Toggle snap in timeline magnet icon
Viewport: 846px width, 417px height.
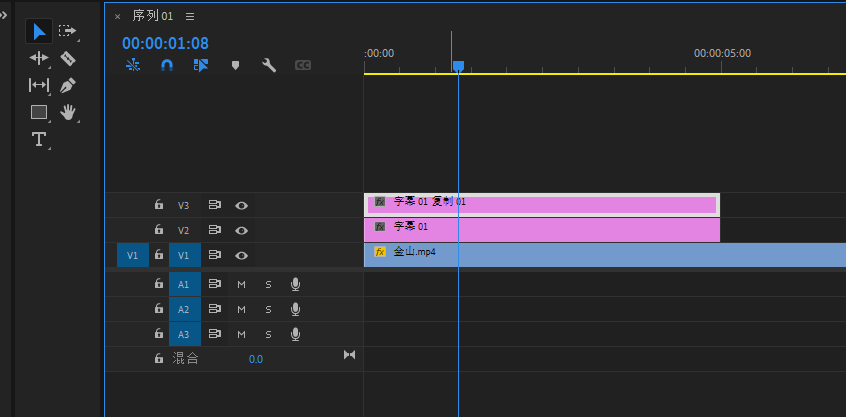(167, 65)
